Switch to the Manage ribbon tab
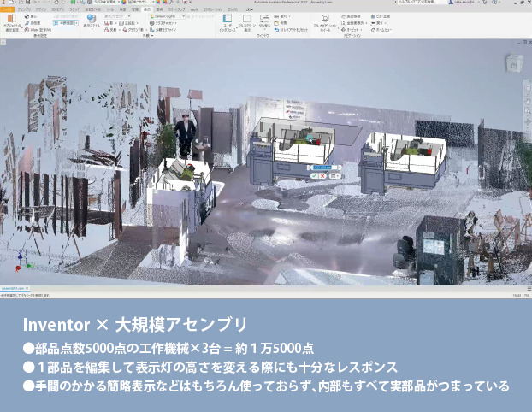 tap(135, 9)
